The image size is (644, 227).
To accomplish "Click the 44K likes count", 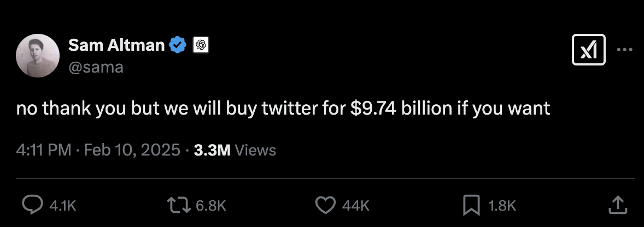I will pos(355,205).
